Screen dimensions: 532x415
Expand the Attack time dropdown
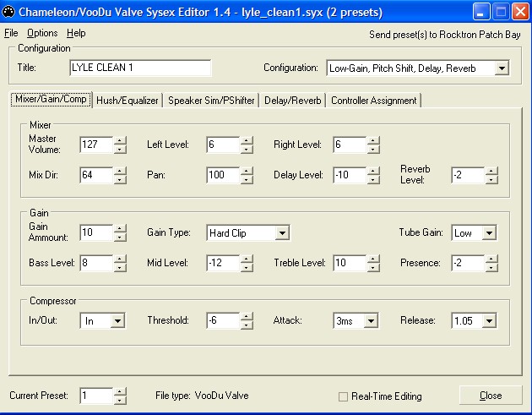[x=372, y=320]
